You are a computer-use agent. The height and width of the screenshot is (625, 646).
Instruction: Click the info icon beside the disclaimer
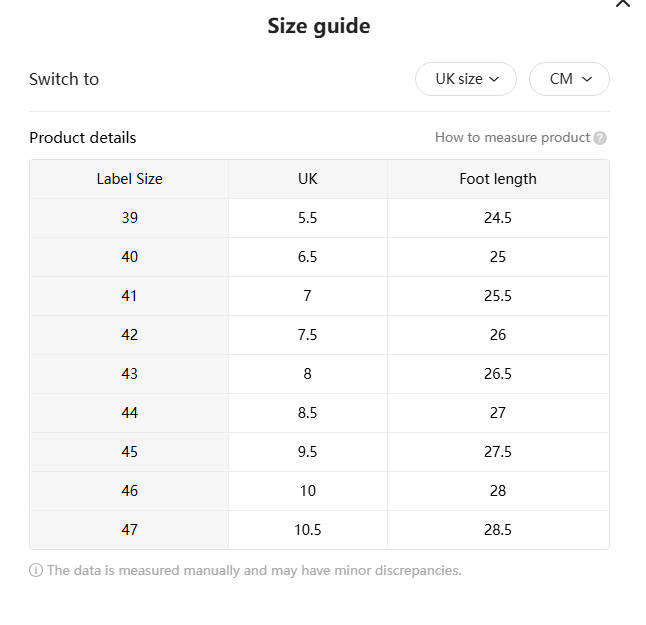click(x=36, y=571)
